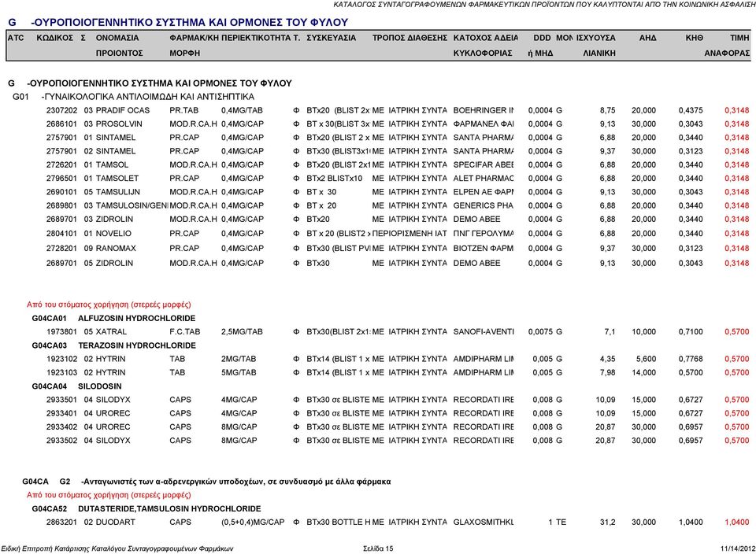Click holder GENERICS PHA
The height and width of the screenshot is (554, 756).
point(483,205)
